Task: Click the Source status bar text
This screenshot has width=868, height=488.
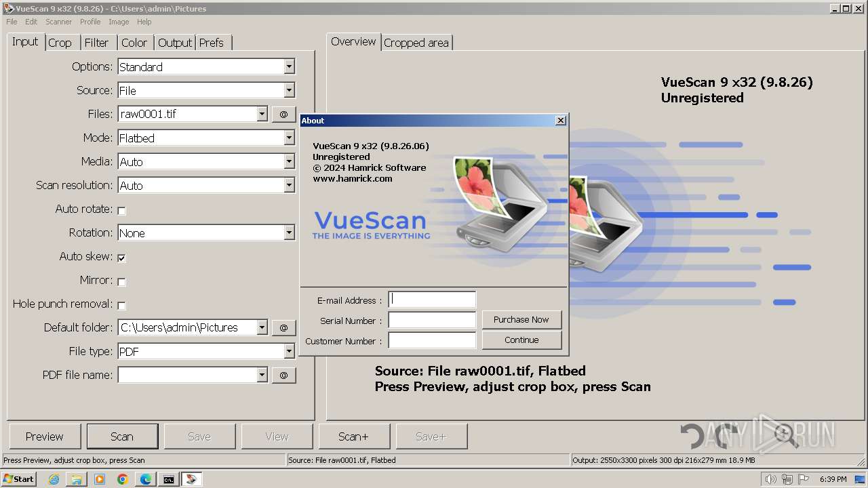Action: [342, 460]
